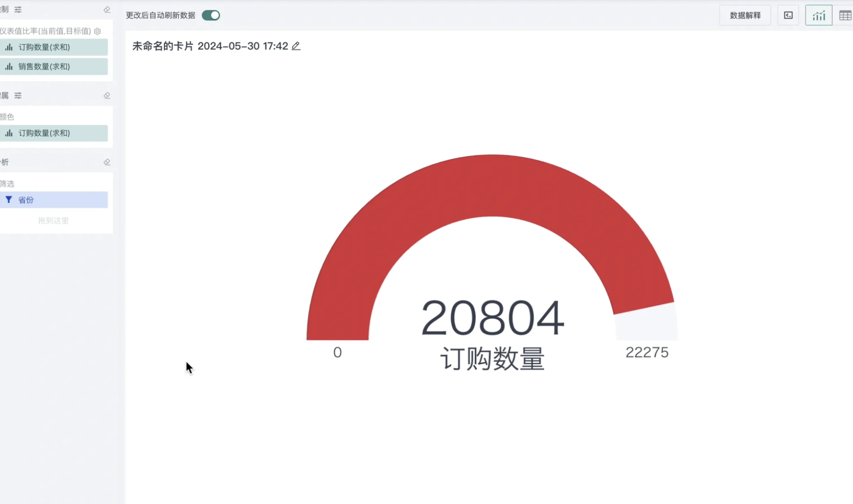Open gauge ratio settings gear icon
Screen dimensions: 853x504
click(97, 31)
